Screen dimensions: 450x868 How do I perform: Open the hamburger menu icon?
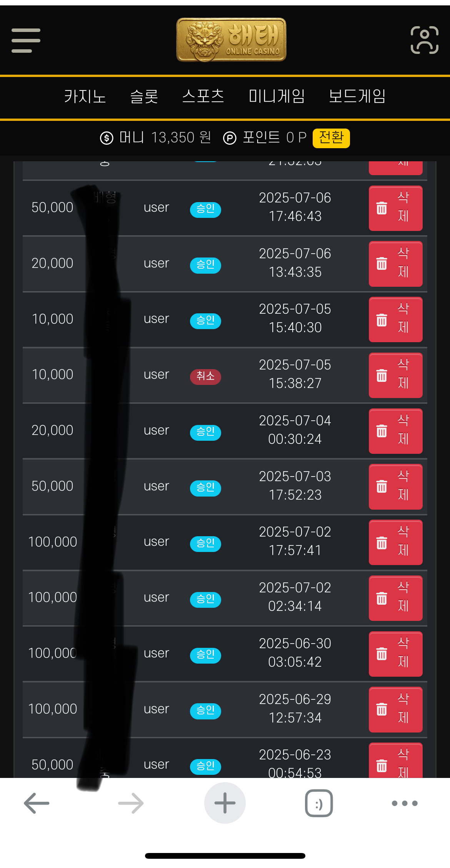point(26,40)
